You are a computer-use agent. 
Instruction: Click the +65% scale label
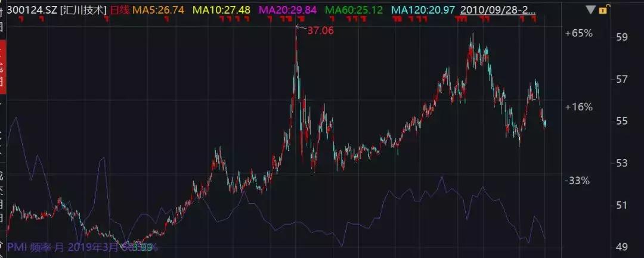(x=578, y=33)
